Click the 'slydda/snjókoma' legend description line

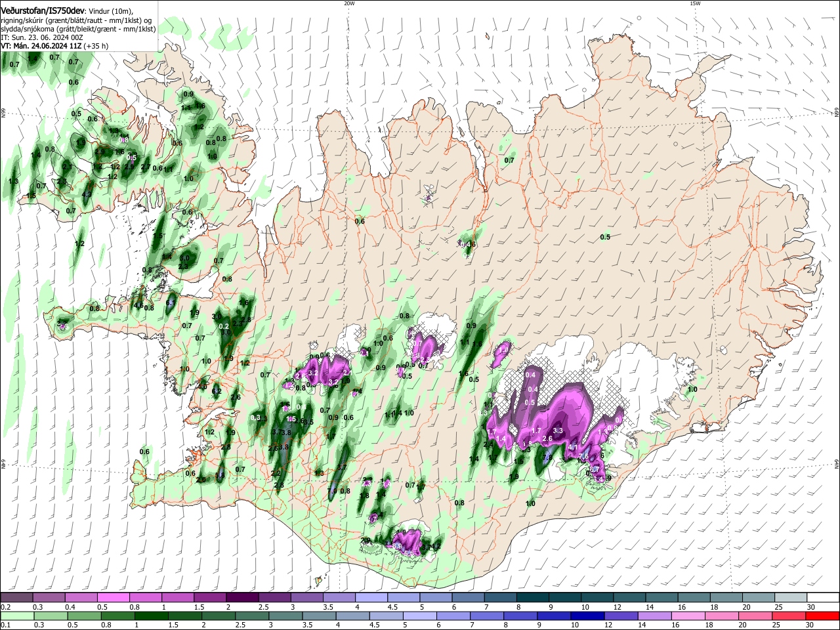pyautogui.click(x=78, y=29)
